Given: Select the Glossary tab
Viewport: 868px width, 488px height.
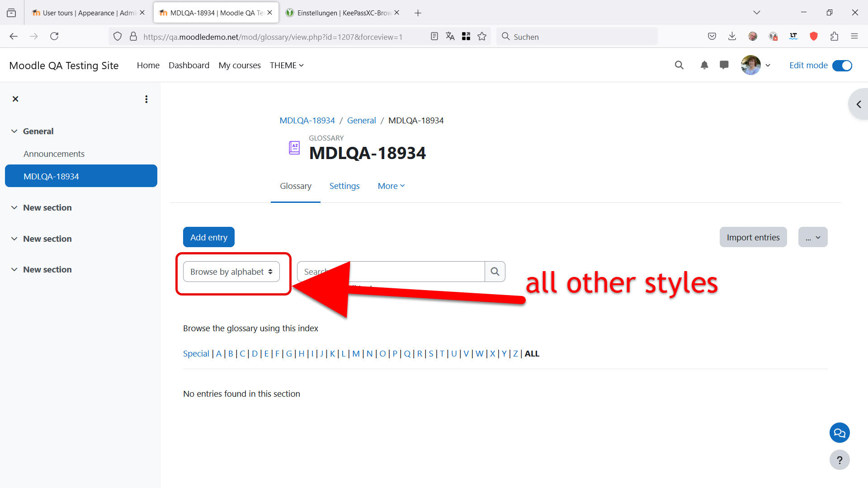Looking at the screenshot, I should click(296, 186).
